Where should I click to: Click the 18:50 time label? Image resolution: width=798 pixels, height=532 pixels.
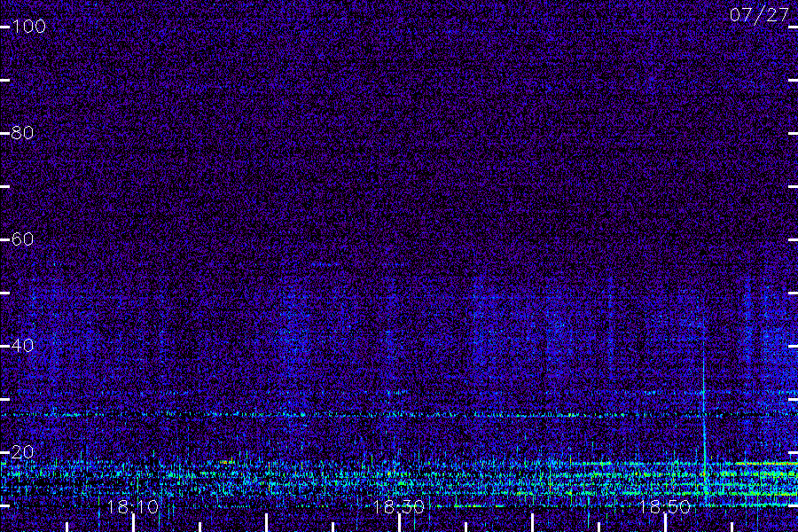tap(664, 506)
